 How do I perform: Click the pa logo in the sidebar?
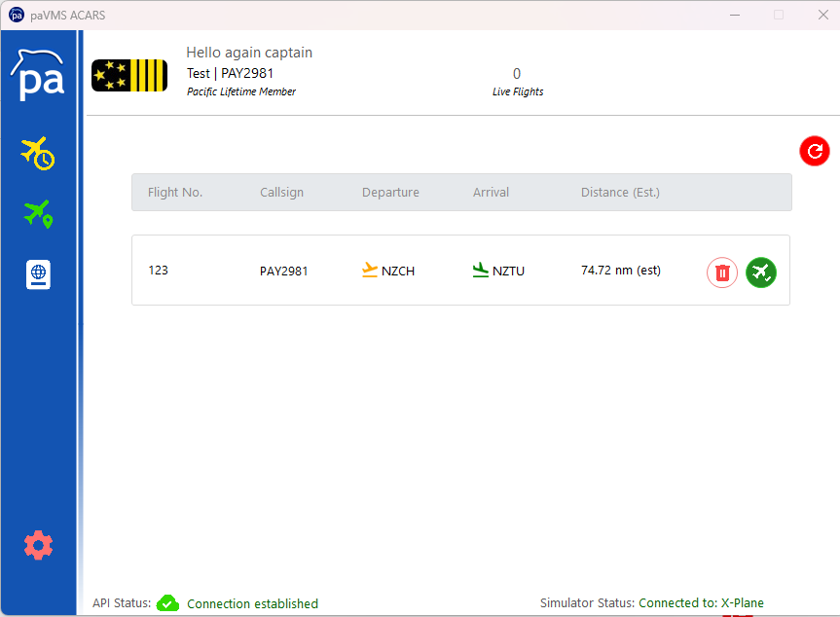click(x=38, y=75)
